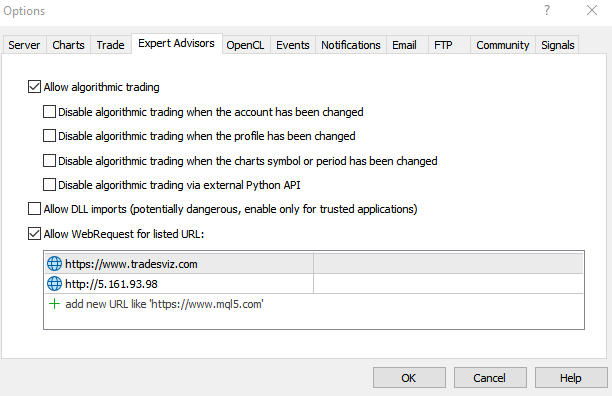Click the green plus add-URL icon
Image resolution: width=612 pixels, height=396 pixels.
[54, 304]
